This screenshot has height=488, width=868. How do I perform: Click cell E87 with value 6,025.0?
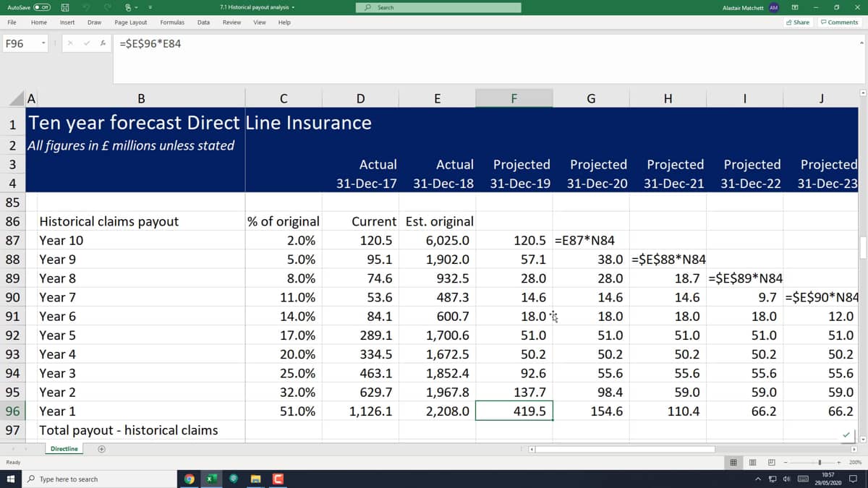[437, 240]
